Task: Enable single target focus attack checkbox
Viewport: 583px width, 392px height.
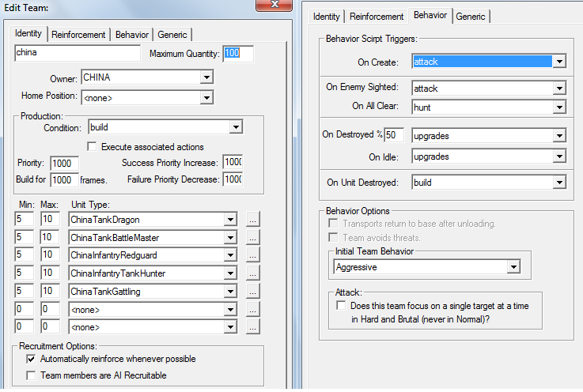Action: click(x=341, y=305)
